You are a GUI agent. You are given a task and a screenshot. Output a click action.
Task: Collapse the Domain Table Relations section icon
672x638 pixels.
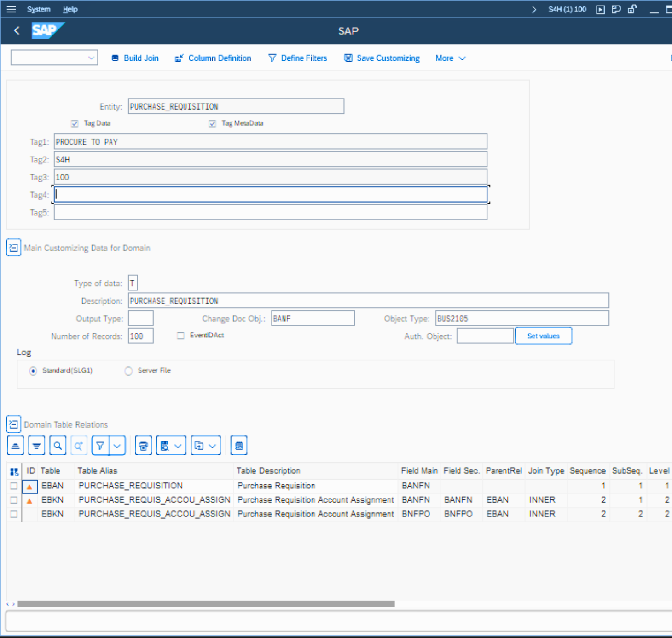(x=13, y=424)
